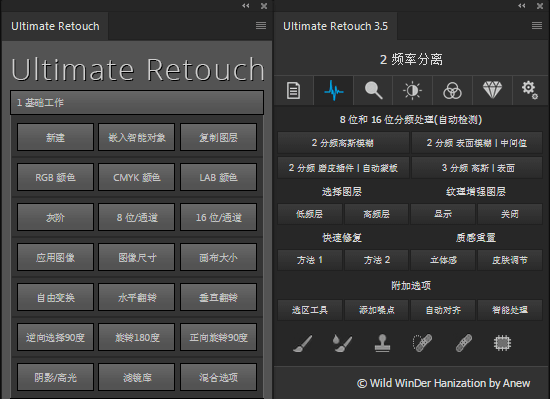Click the 逆向选择90度 button
The image size is (550, 399).
point(55,337)
